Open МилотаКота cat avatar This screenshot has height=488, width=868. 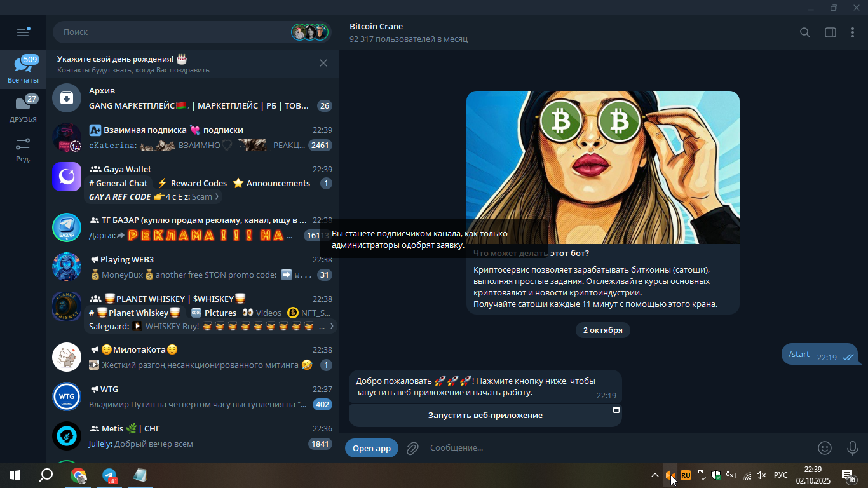click(x=67, y=357)
